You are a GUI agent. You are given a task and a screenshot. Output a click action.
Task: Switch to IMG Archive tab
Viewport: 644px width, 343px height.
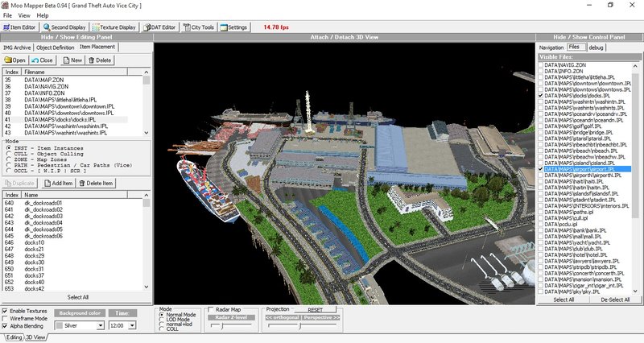pyautogui.click(x=17, y=48)
